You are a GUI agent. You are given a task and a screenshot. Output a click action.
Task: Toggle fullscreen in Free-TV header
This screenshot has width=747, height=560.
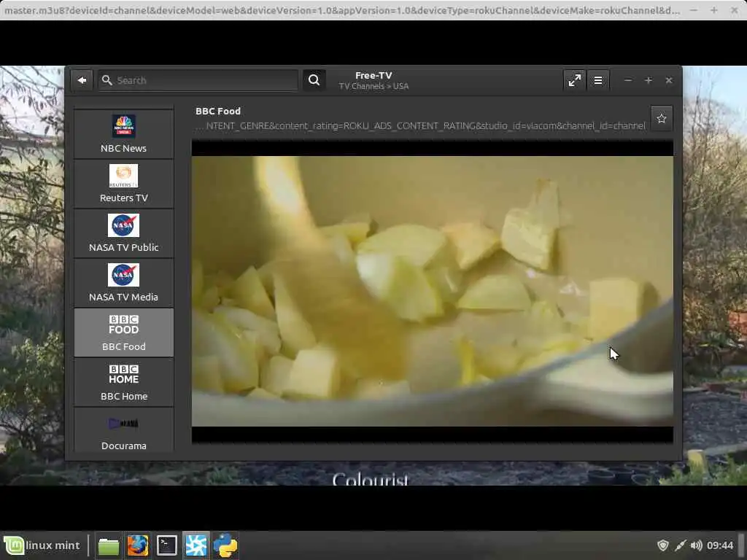coord(575,80)
